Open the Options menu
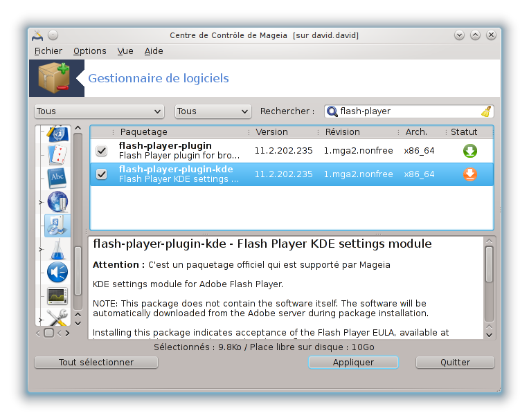The width and height of the screenshot is (529, 420). pyautogui.click(x=90, y=51)
